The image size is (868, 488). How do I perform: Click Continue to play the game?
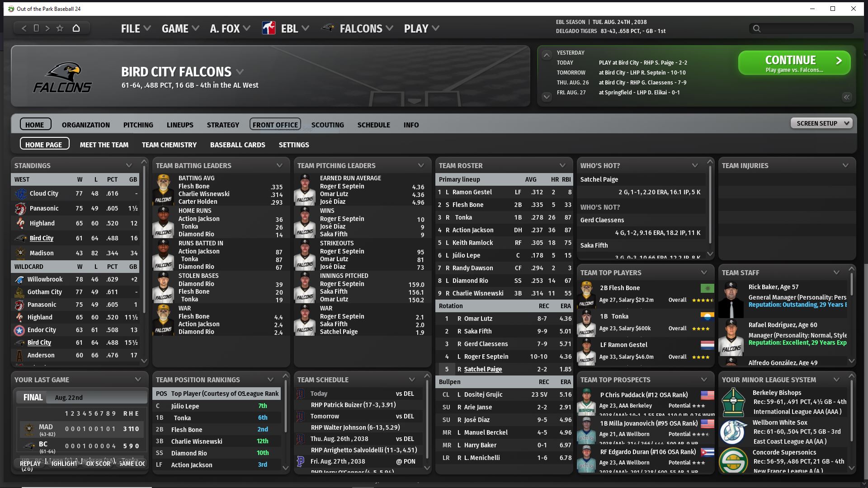pyautogui.click(x=794, y=63)
